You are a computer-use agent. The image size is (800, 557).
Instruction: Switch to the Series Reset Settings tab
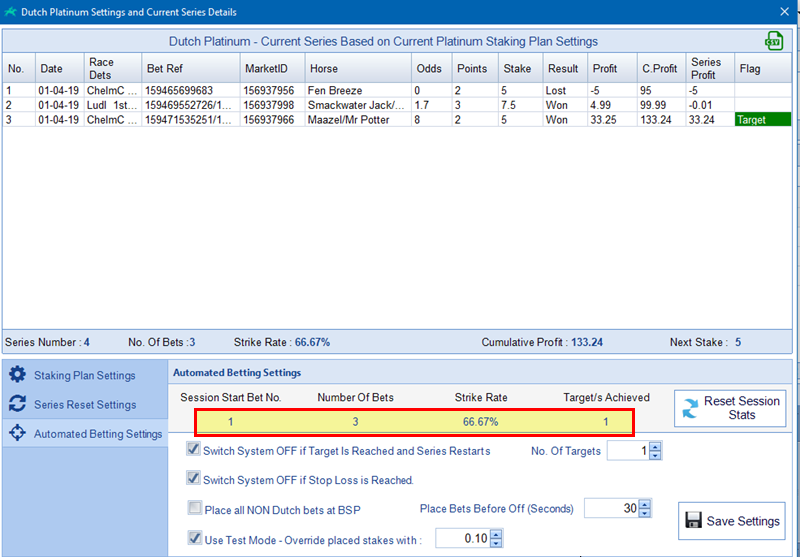[x=85, y=404]
